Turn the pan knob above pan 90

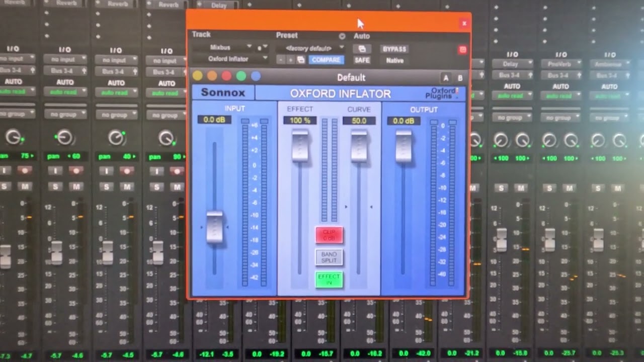point(167,138)
